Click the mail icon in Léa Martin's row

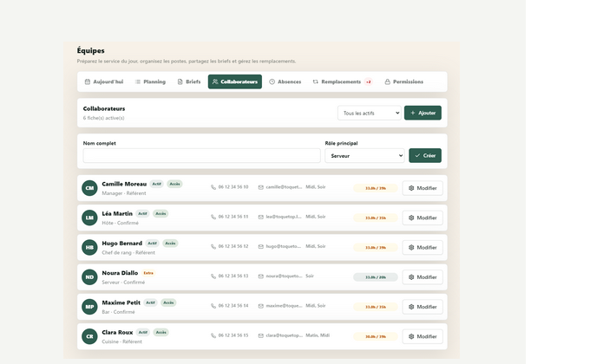(x=261, y=217)
